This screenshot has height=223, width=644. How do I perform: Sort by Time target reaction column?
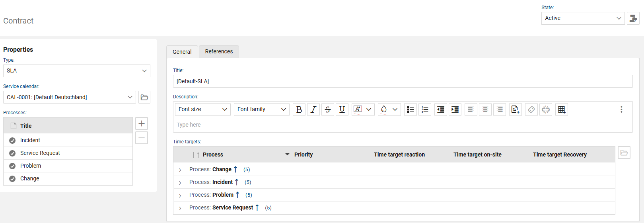point(399,155)
